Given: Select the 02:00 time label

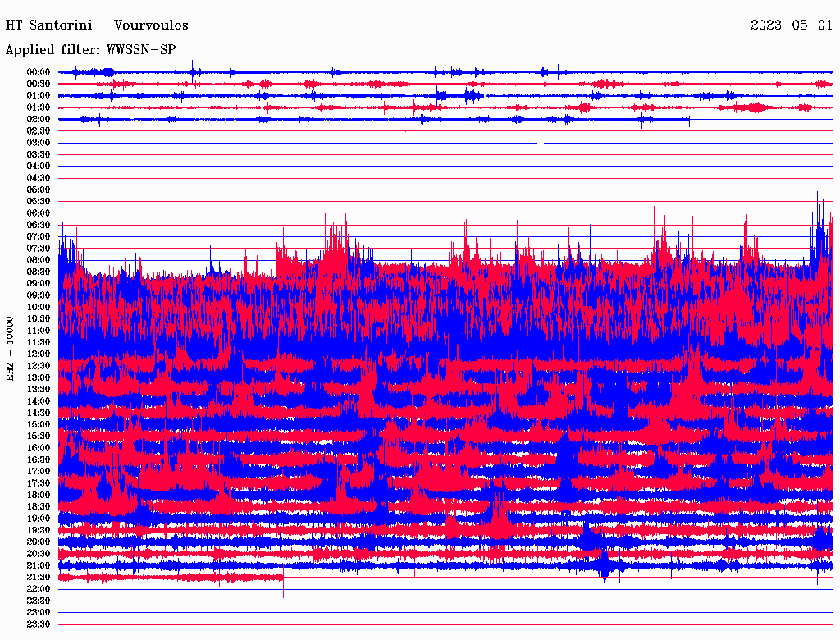Looking at the screenshot, I should pyautogui.click(x=39, y=119).
